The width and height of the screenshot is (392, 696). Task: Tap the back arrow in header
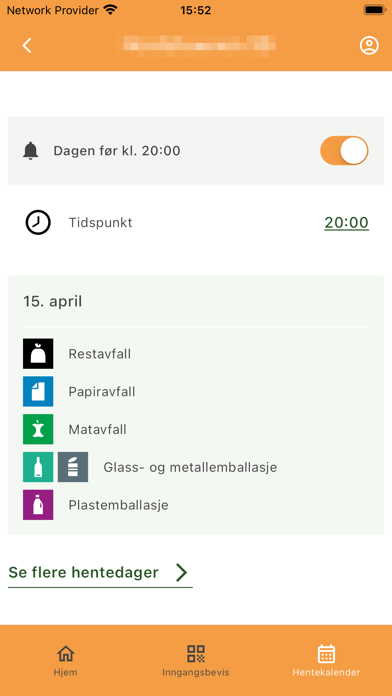pyautogui.click(x=27, y=45)
